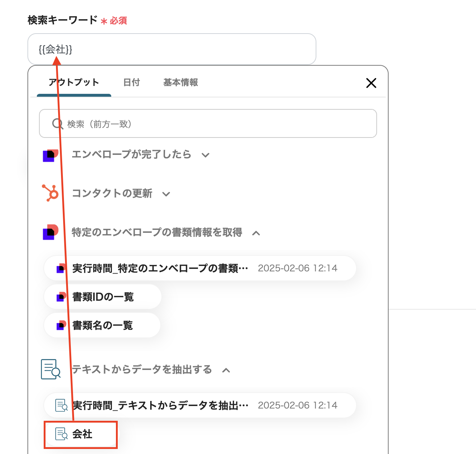Expand the コンタクトの更新 output list

[166, 194]
